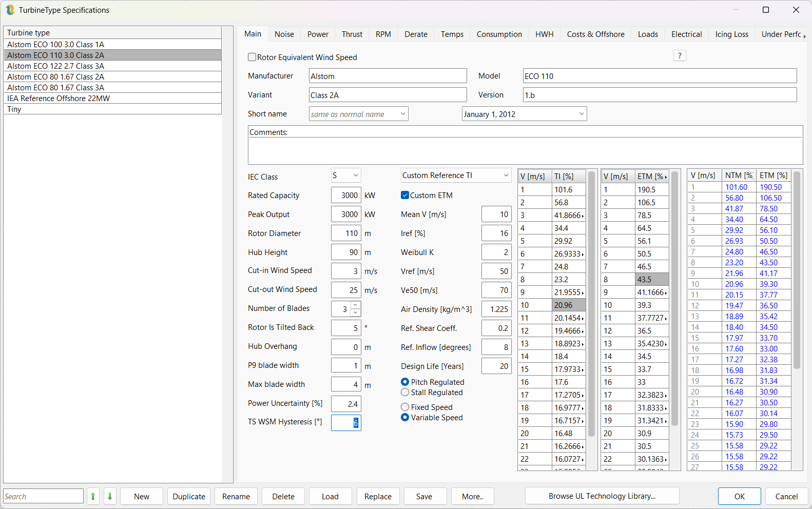Viewport: 812px width, 509px height.
Task: Click the Replace button
Action: coord(378,496)
